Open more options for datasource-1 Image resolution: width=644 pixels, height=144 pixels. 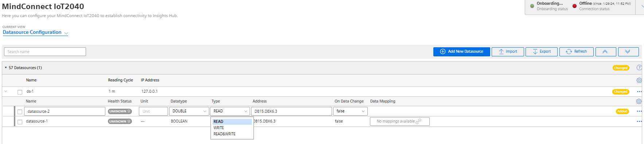pyautogui.click(x=639, y=121)
